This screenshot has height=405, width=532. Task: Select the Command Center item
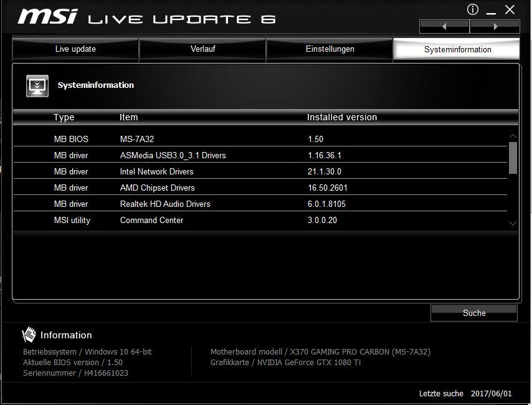click(x=151, y=221)
